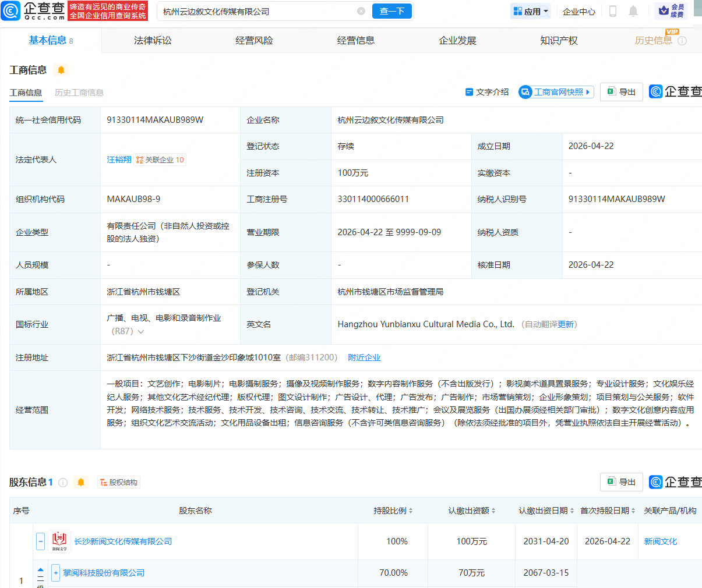702x588 pixels.
Task: Open 关联企业 10 badge for 汪裕翔
Action: (x=160, y=160)
